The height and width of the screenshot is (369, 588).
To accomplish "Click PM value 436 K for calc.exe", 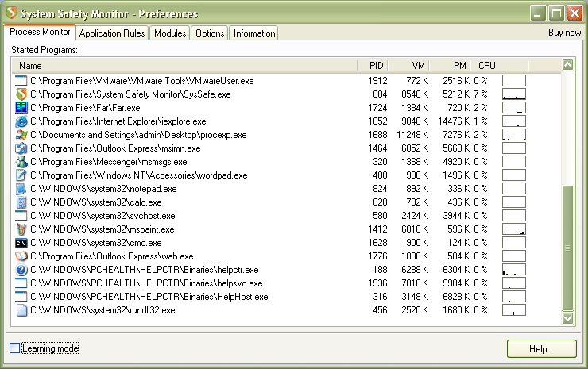I will tap(458, 202).
